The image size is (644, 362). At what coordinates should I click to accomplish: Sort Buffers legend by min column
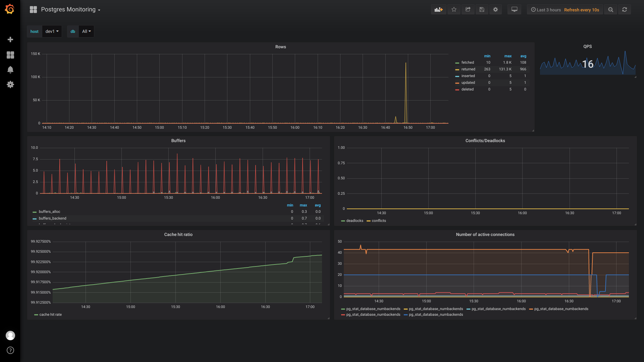tap(290, 205)
